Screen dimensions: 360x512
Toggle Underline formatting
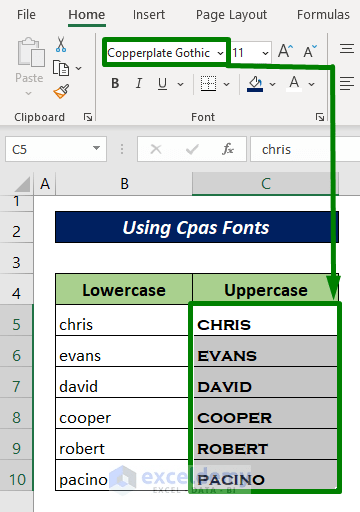[162, 84]
